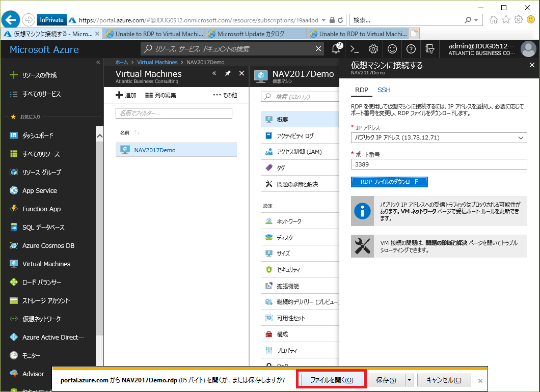The image size is (540, 392).
Task: Open Internet Explorer tools gear
Action: click(518, 20)
